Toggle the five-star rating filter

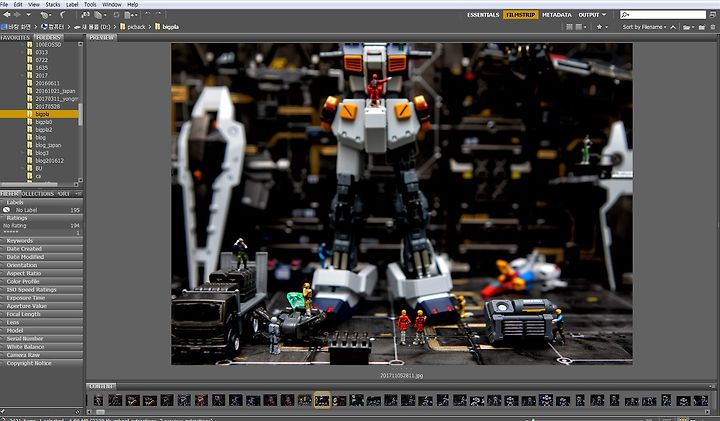[x=41, y=233]
